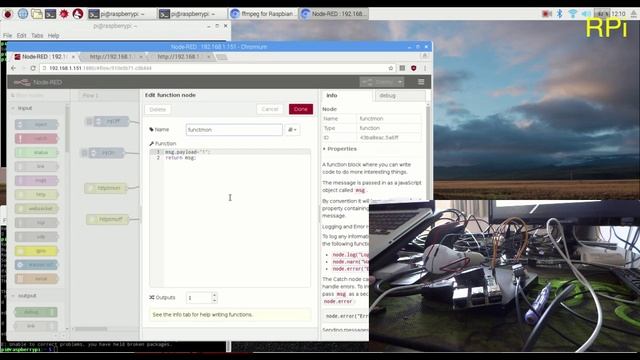Open the dropdown button beside the Name field
The height and width of the screenshot is (360, 640).
point(292,130)
